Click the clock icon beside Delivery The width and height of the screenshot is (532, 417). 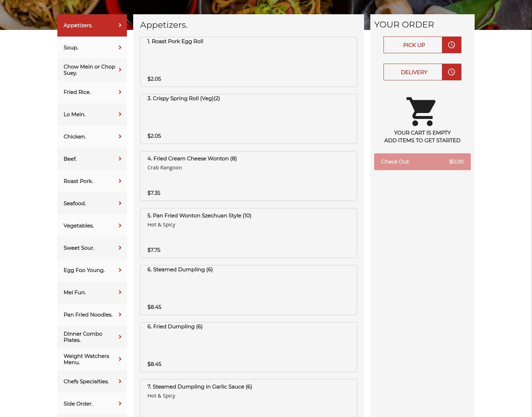[451, 72]
